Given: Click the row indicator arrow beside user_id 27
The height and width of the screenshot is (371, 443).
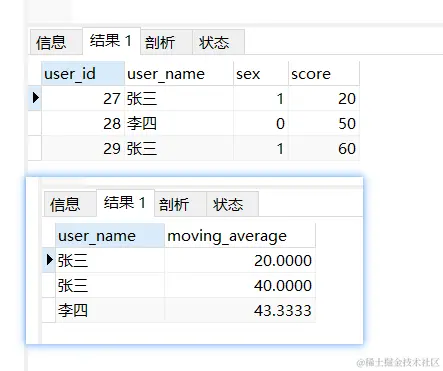Looking at the screenshot, I should [x=35, y=98].
